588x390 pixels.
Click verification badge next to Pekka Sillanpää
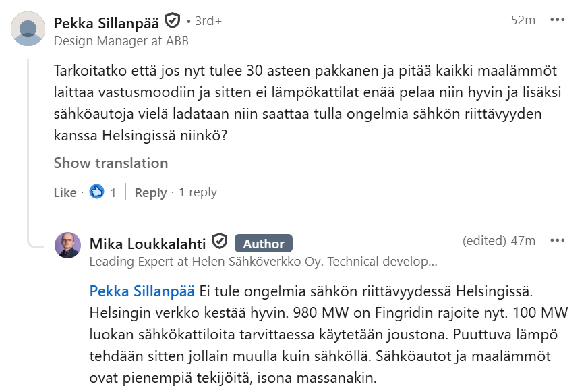tap(173, 20)
